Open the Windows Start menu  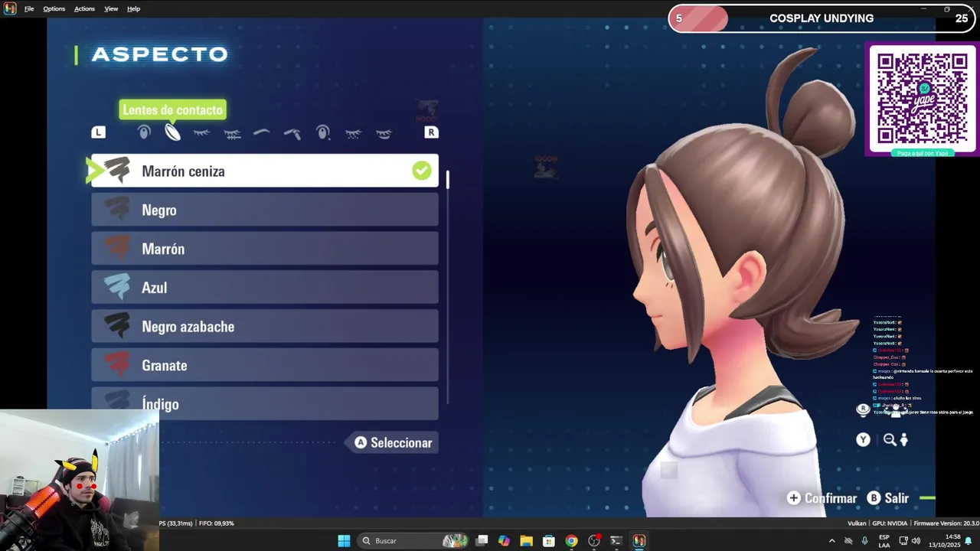(344, 541)
